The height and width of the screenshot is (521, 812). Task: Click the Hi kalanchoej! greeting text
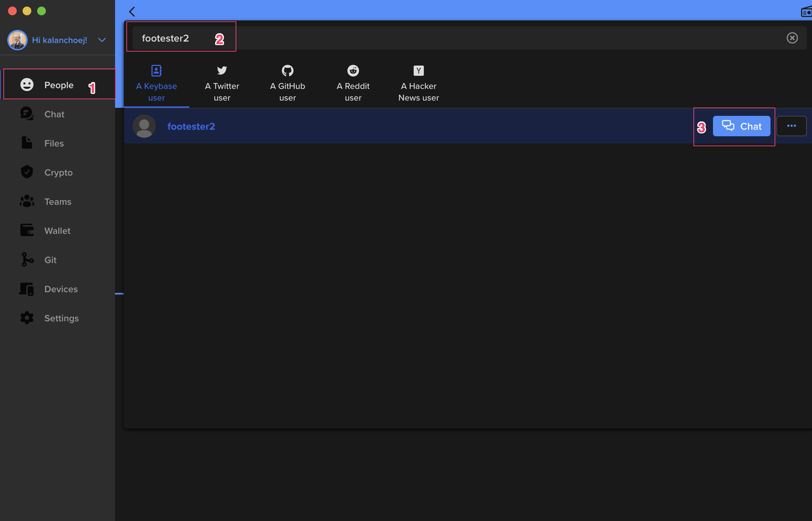tap(60, 40)
